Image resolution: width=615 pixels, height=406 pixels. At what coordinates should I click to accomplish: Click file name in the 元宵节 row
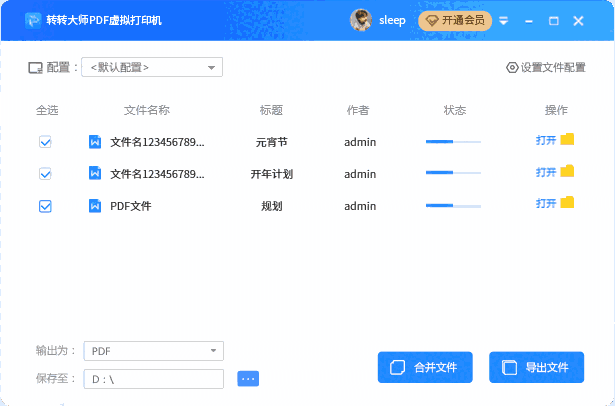(x=157, y=142)
